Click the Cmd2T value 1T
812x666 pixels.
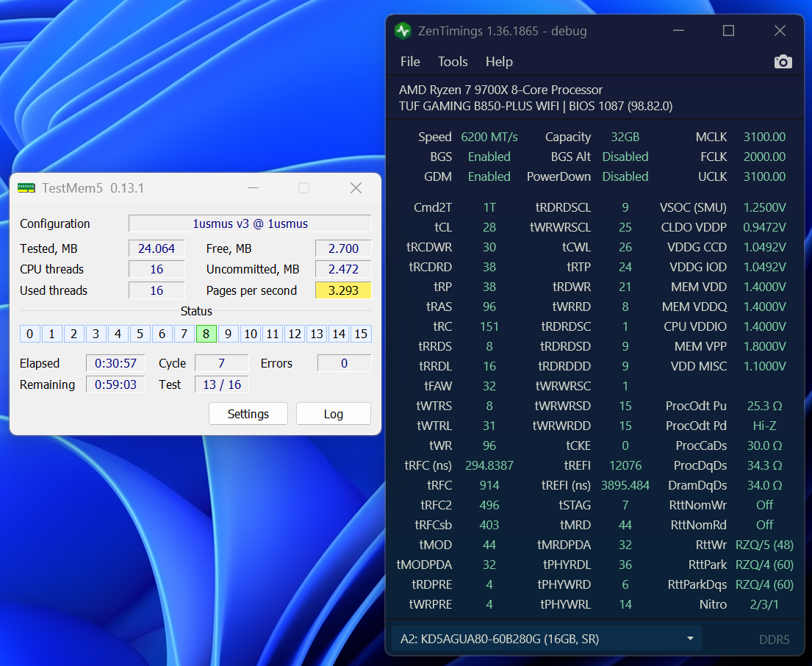[x=489, y=208]
